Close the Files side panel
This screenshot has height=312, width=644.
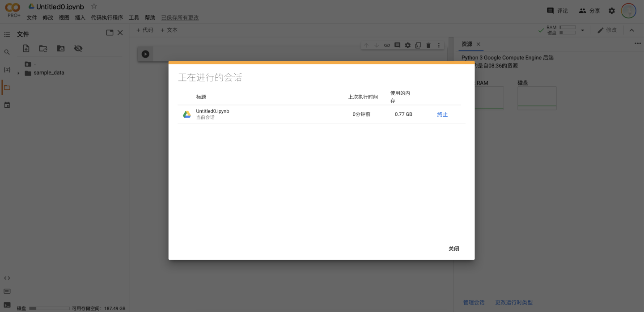[120, 33]
